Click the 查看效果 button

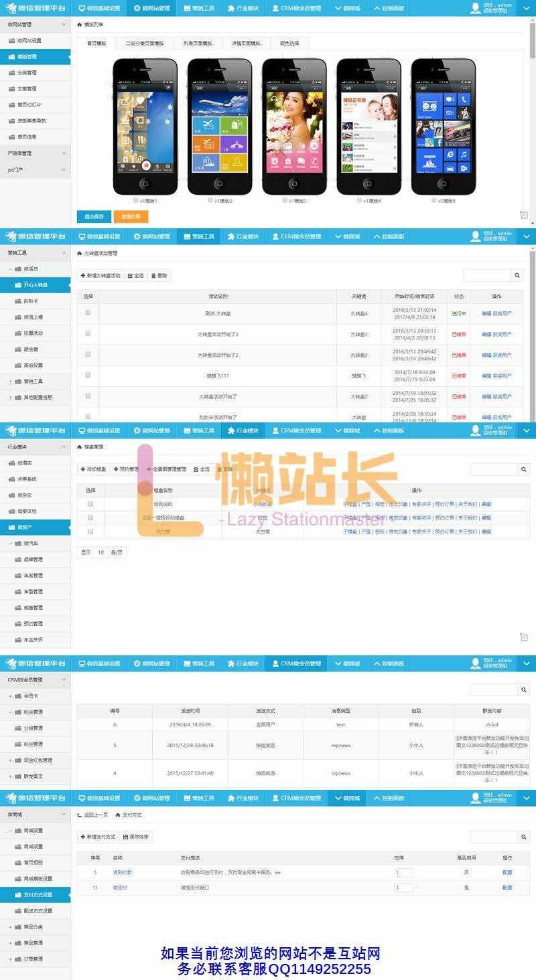[131, 216]
